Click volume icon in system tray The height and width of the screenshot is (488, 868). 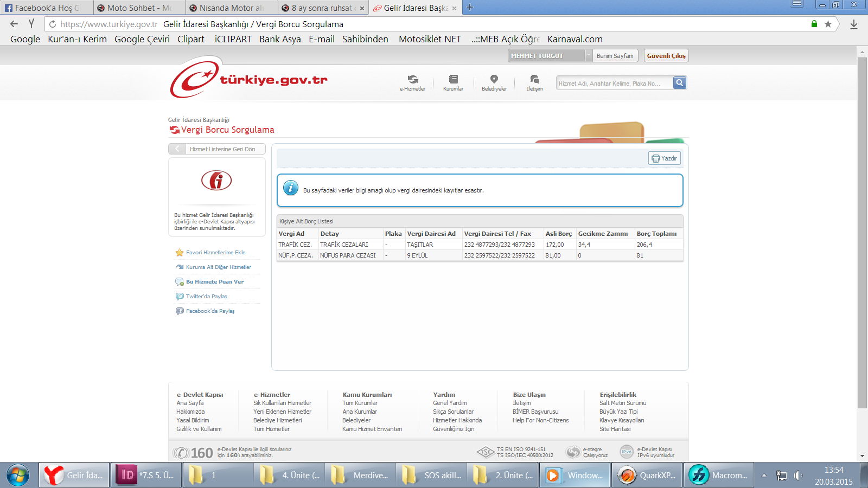798,476
